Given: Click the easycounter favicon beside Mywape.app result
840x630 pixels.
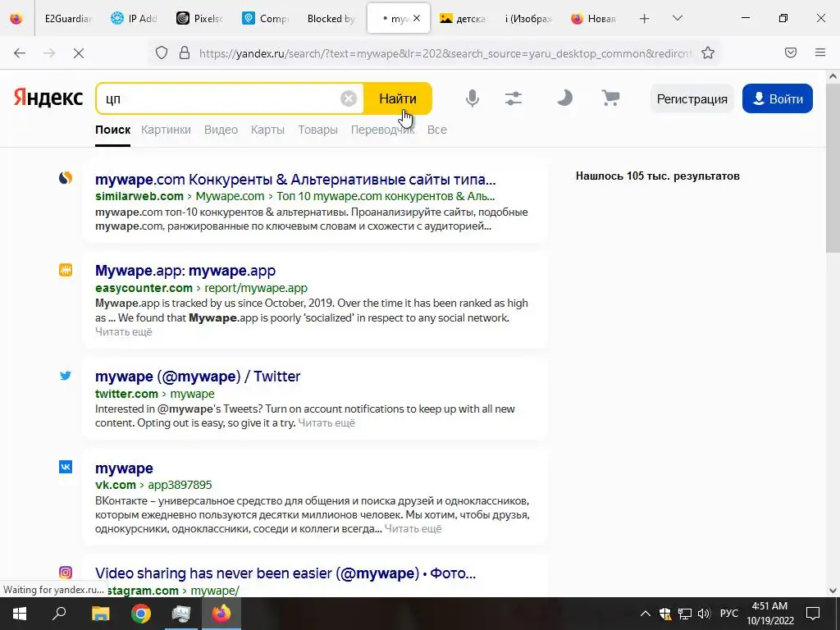Looking at the screenshot, I should [x=66, y=269].
